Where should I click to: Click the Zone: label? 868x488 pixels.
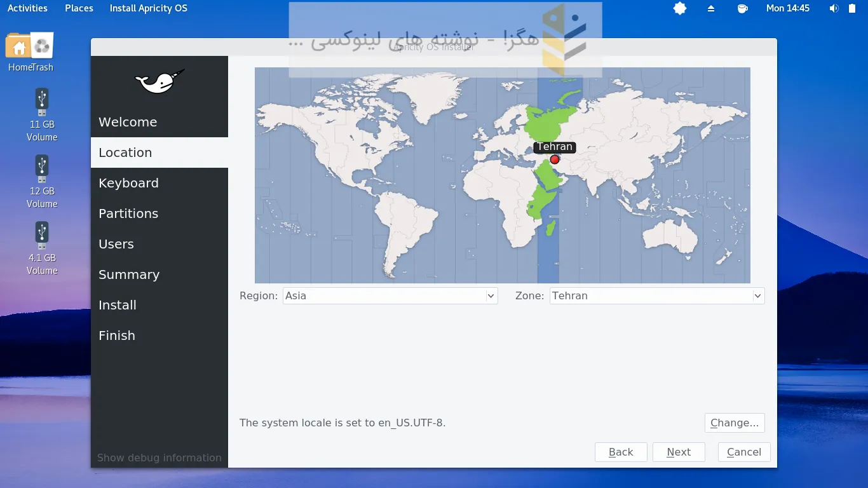click(x=529, y=295)
